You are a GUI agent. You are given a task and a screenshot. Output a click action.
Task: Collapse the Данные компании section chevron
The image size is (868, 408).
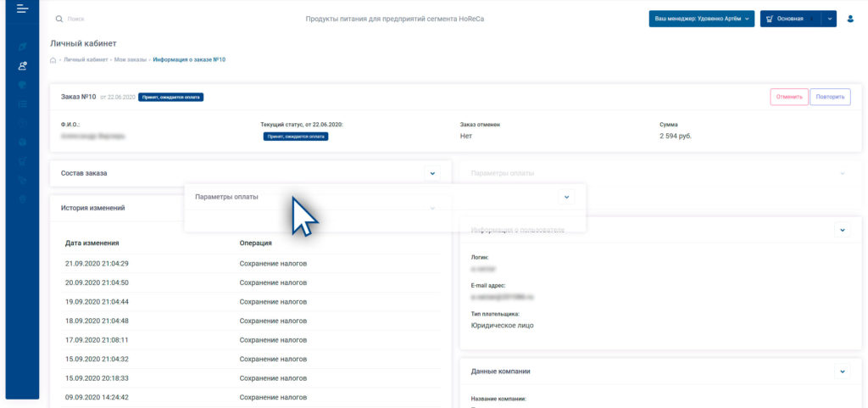pos(842,372)
